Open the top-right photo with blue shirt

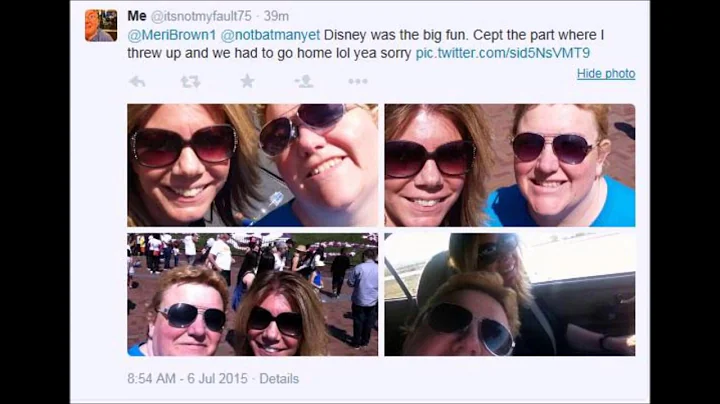coord(509,165)
